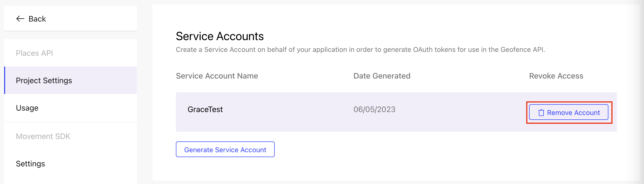Click the 06/05/2023 date value
Viewport: 644px width, 184px height.
pos(374,110)
